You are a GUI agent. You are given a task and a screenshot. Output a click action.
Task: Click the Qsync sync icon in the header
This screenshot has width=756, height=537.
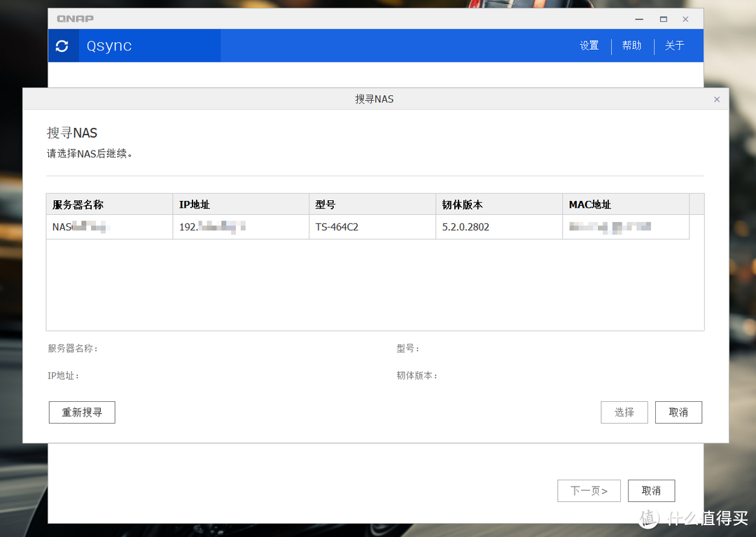coord(63,45)
